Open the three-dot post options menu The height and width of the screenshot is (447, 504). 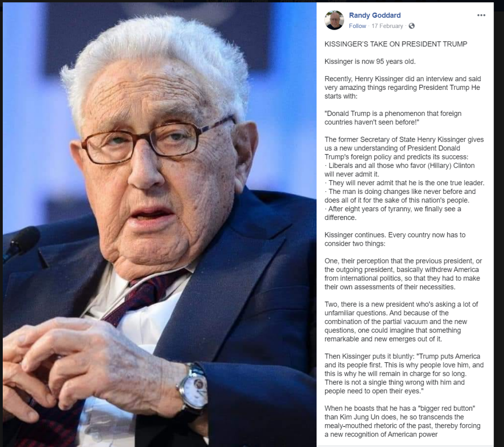(481, 15)
